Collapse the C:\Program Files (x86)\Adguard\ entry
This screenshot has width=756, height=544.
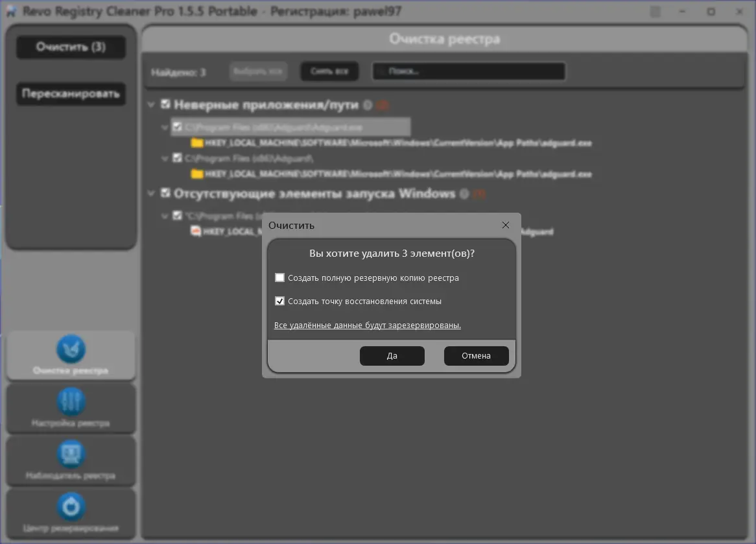165,158
